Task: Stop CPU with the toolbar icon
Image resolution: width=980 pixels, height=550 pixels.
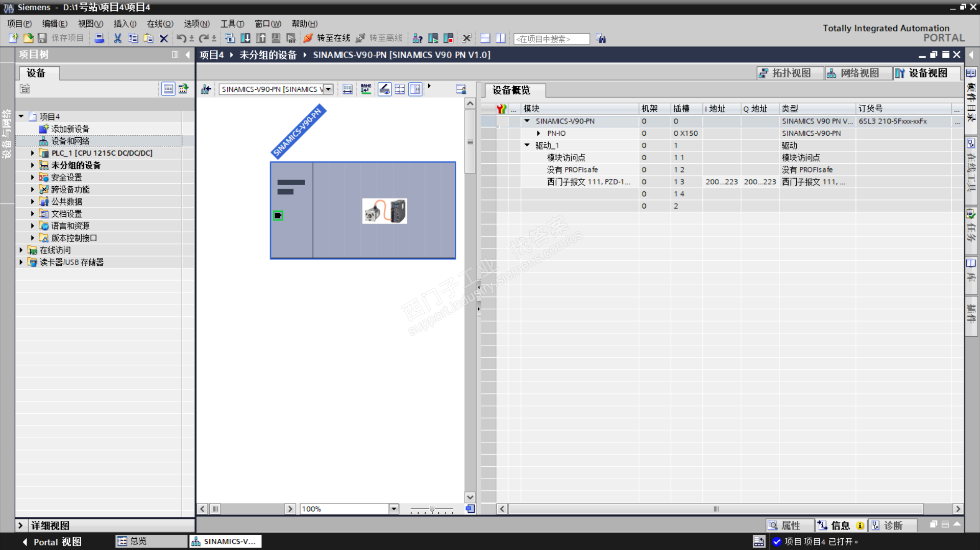Action: [449, 38]
